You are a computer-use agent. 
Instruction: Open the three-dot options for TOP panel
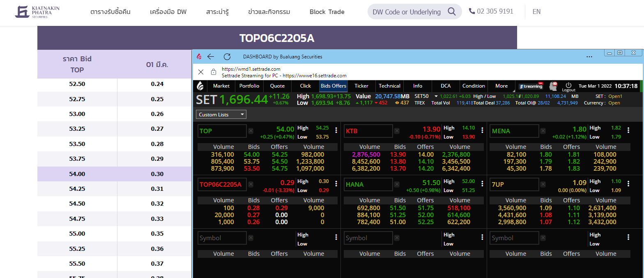pos(336,130)
